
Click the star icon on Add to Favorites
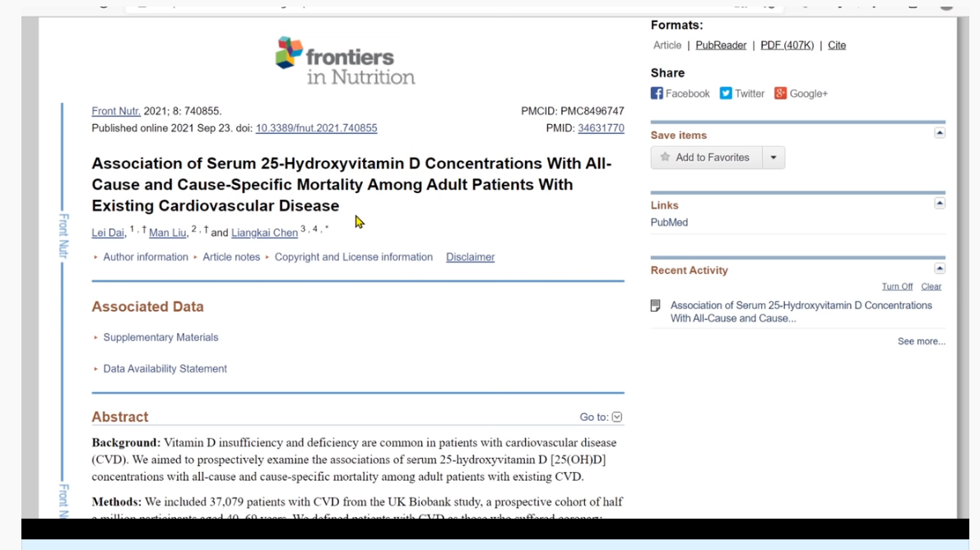[x=665, y=157]
